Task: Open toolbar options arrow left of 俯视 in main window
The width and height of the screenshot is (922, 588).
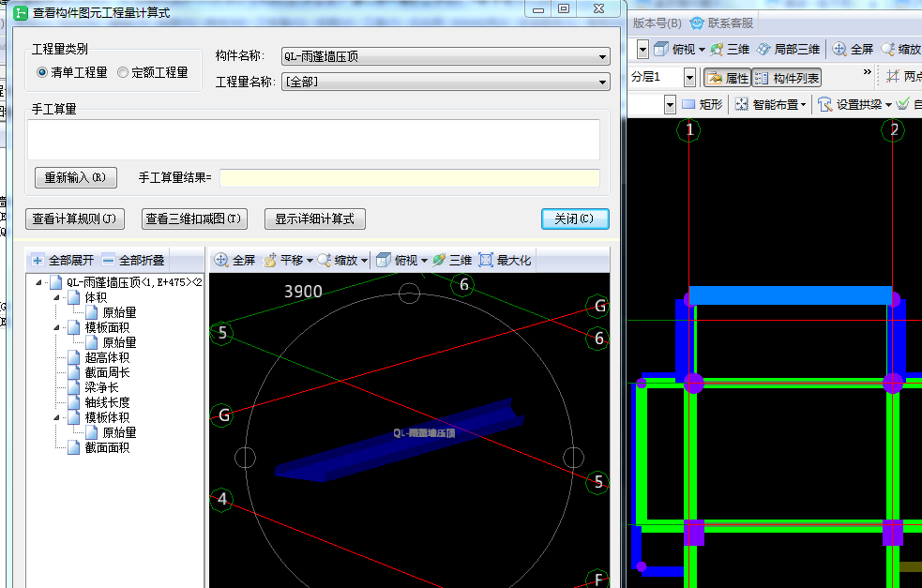Action: tap(642, 50)
